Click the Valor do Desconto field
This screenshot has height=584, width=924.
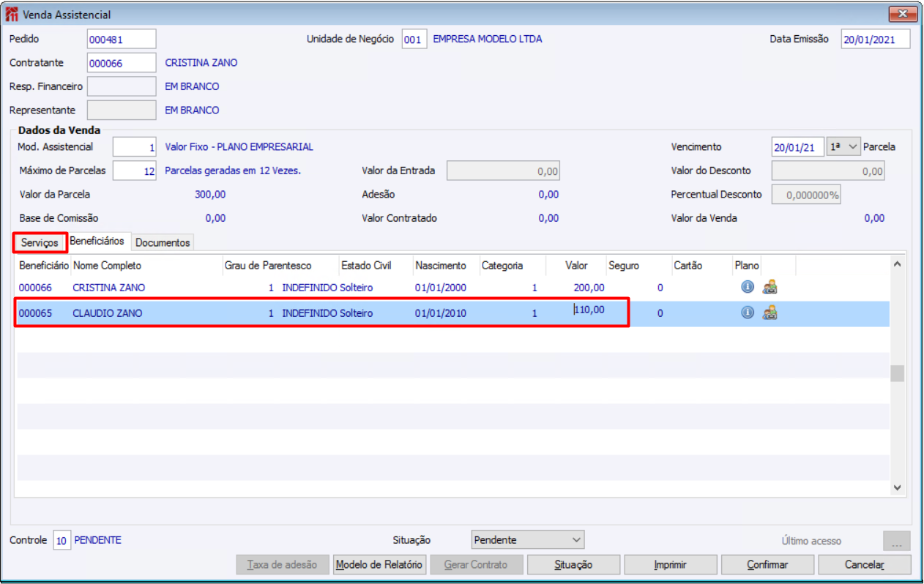[828, 171]
